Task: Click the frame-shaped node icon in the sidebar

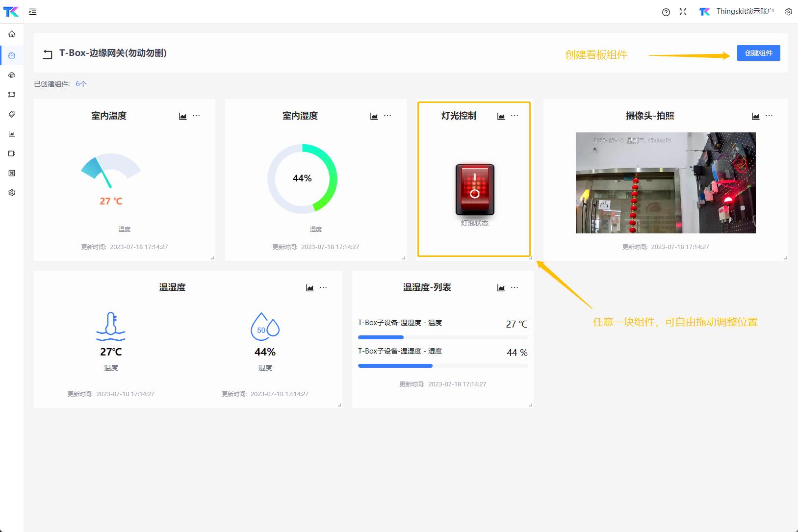Action: tap(12, 95)
